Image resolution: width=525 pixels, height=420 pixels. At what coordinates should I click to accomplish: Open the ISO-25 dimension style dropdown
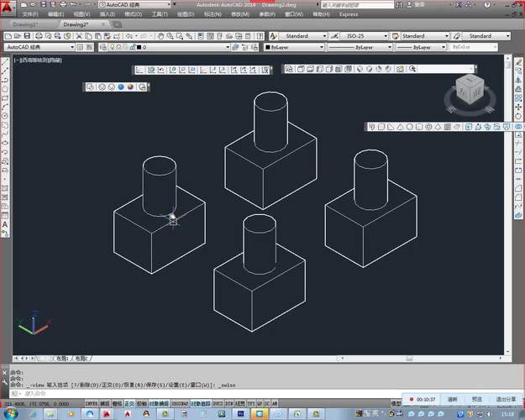[x=360, y=36]
